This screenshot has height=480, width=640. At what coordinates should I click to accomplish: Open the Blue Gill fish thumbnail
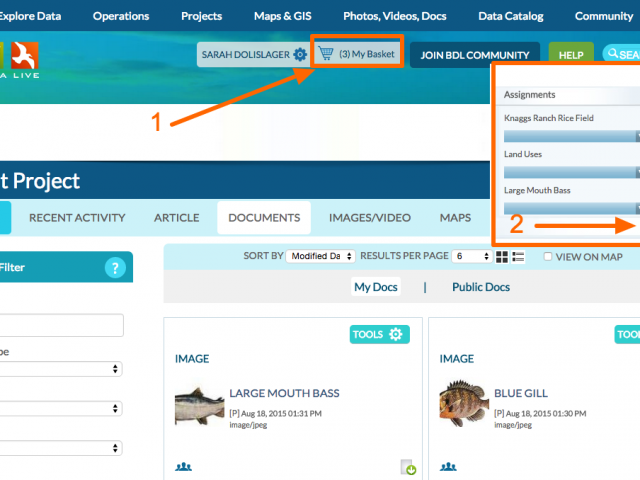(464, 404)
